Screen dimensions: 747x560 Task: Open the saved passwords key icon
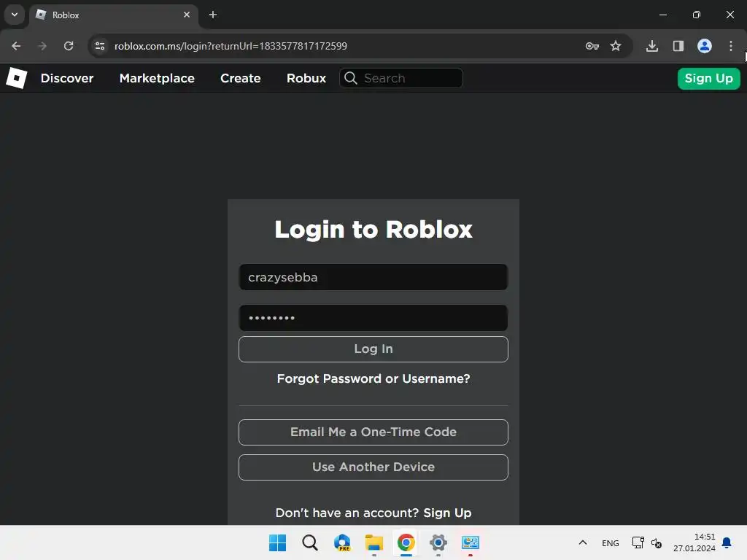(x=592, y=46)
